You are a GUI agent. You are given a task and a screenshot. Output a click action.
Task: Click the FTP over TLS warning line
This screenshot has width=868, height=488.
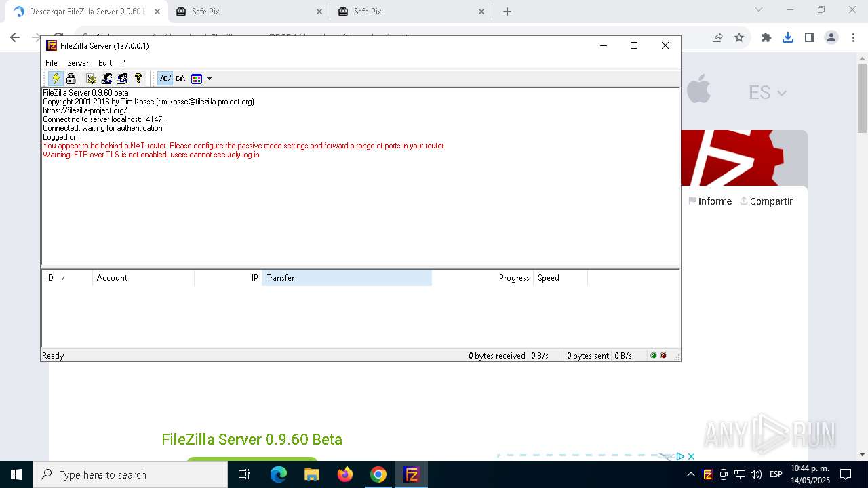[152, 155]
